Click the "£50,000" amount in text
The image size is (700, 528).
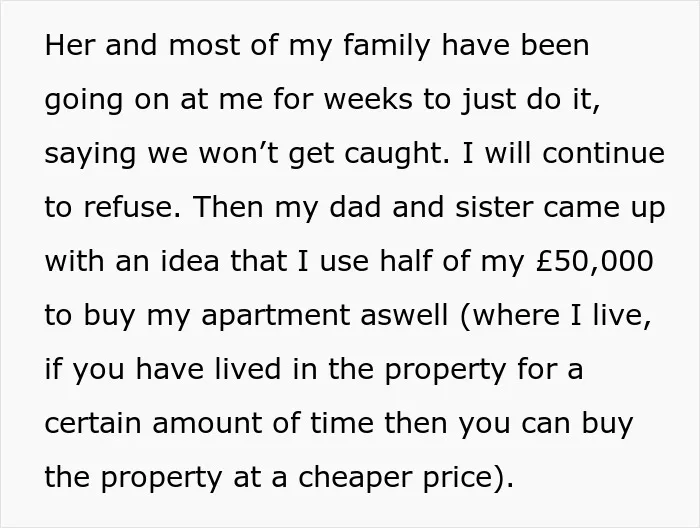[594, 260]
